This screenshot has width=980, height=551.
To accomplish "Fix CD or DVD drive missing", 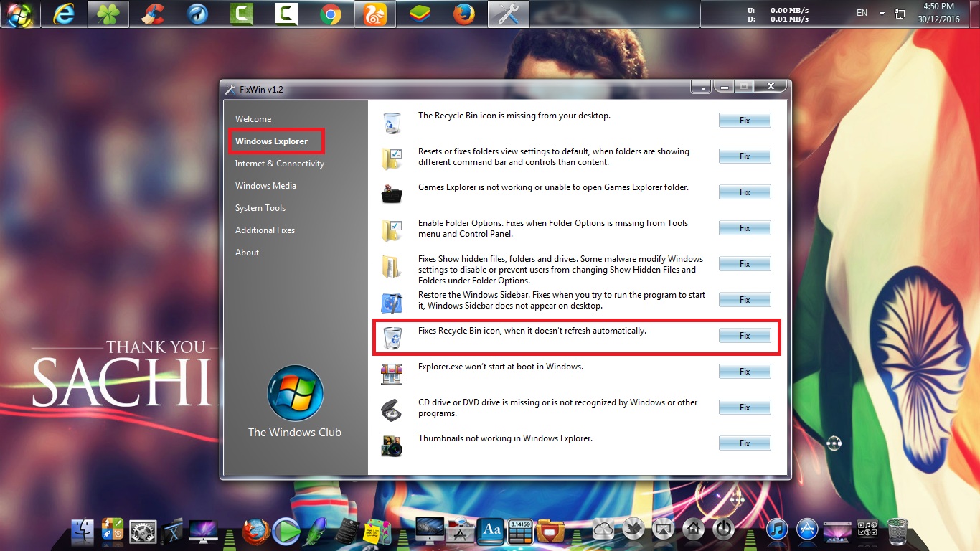I will click(x=745, y=408).
